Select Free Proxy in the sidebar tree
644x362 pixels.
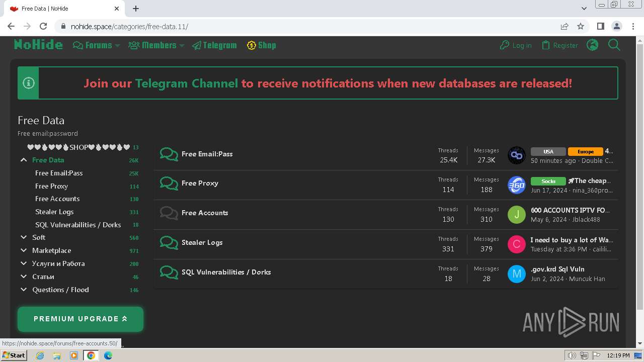click(x=51, y=186)
